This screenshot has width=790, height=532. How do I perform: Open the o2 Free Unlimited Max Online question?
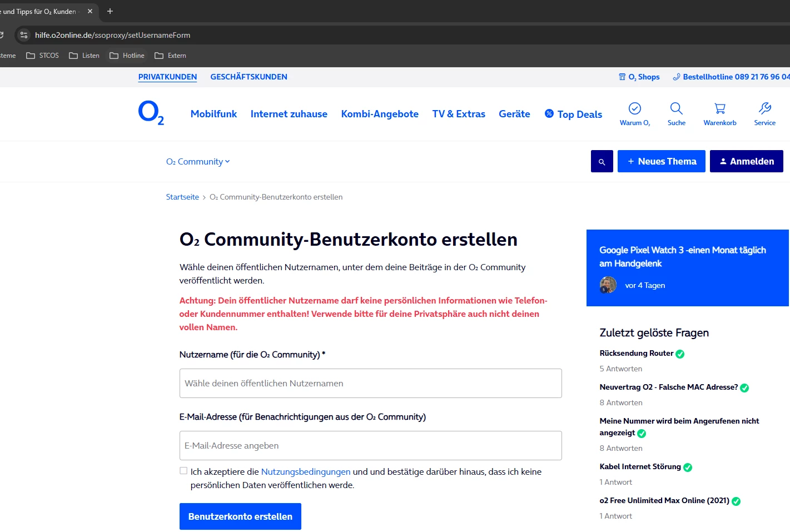(664, 500)
